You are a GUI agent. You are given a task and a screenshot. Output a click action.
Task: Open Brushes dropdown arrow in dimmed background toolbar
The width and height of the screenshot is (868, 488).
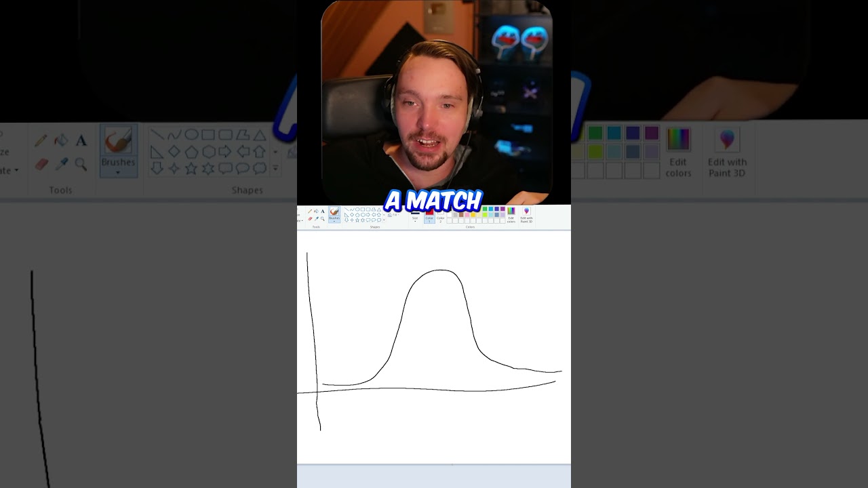pos(118,172)
